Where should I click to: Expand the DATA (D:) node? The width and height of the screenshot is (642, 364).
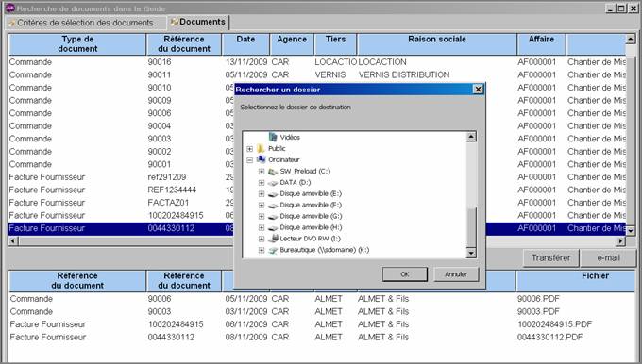tap(262, 183)
